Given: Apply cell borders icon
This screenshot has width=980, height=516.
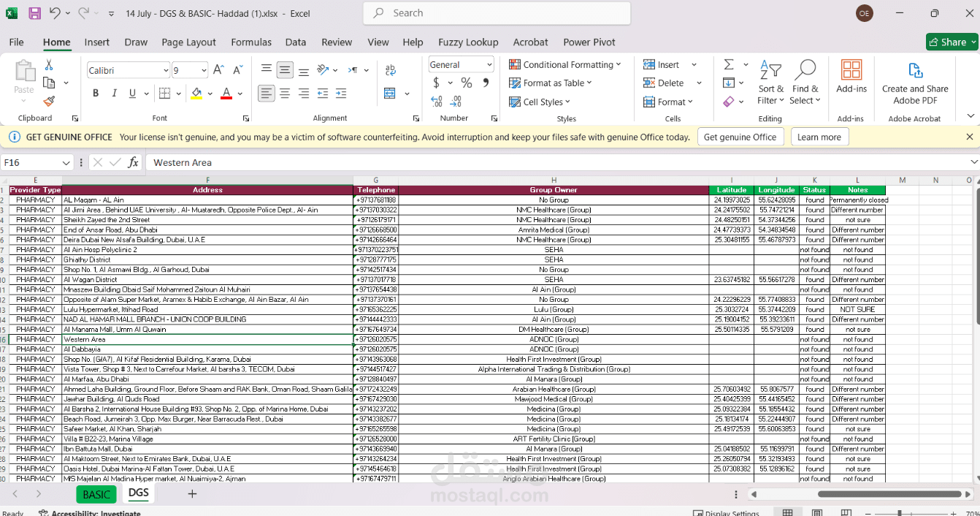Looking at the screenshot, I should (x=164, y=93).
